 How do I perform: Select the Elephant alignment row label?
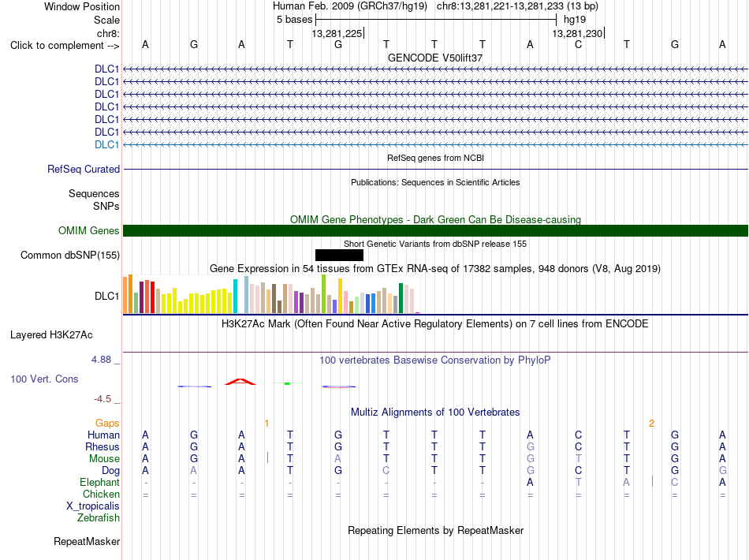pyautogui.click(x=99, y=482)
